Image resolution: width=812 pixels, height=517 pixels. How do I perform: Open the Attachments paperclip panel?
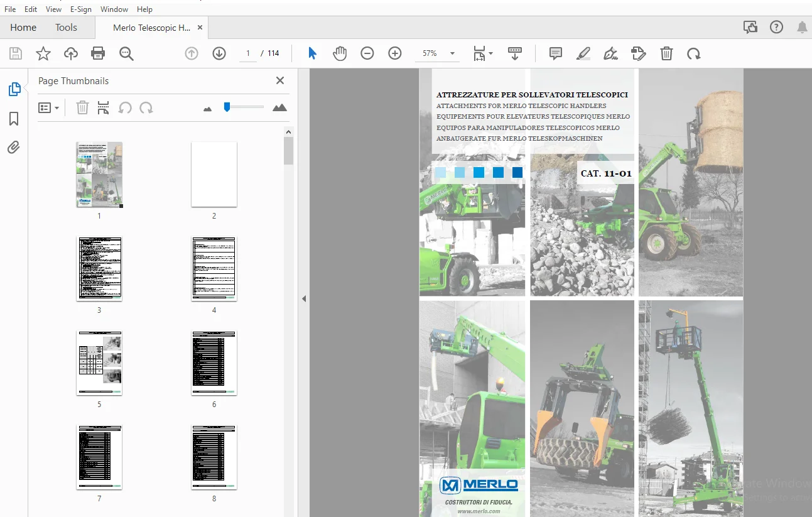click(x=14, y=148)
